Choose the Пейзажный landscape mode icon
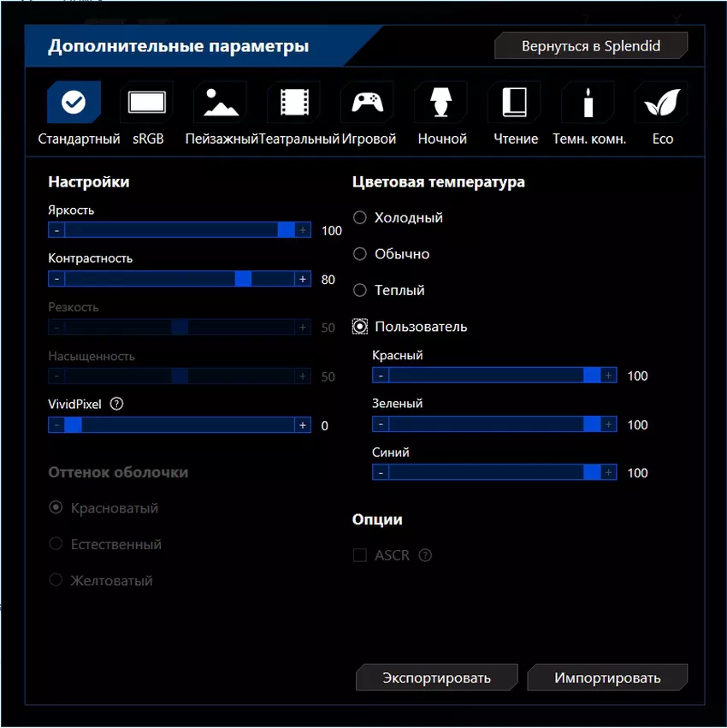 [x=220, y=104]
